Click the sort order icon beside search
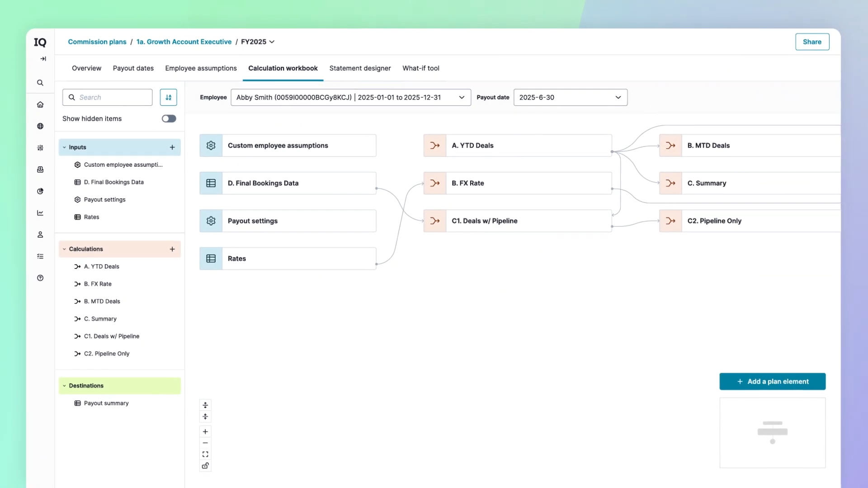The image size is (868, 488). [168, 97]
